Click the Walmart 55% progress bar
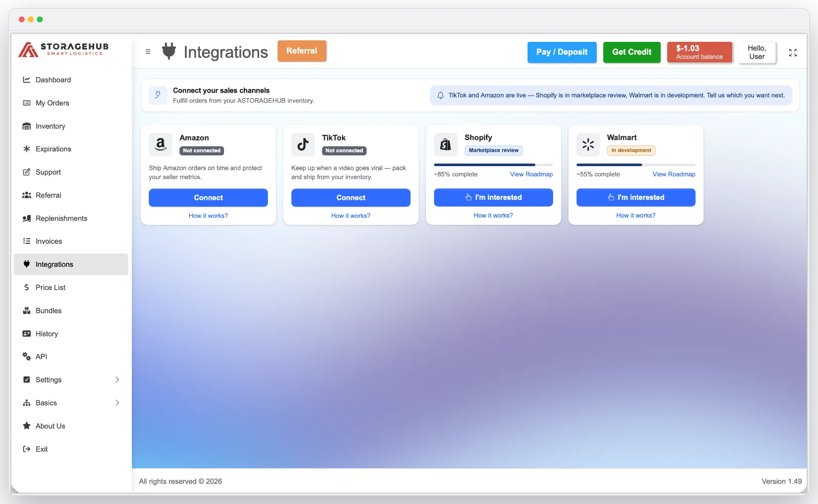Screen dimensions: 818x504 coord(636,165)
